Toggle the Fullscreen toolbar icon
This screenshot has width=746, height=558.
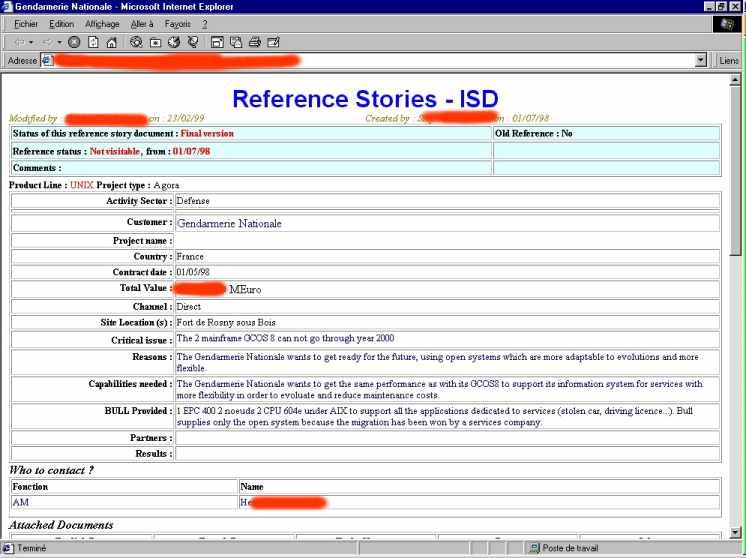pyautogui.click(x=217, y=42)
